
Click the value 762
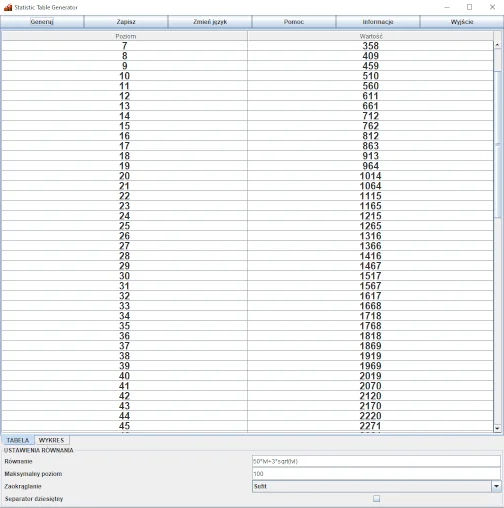point(371,126)
